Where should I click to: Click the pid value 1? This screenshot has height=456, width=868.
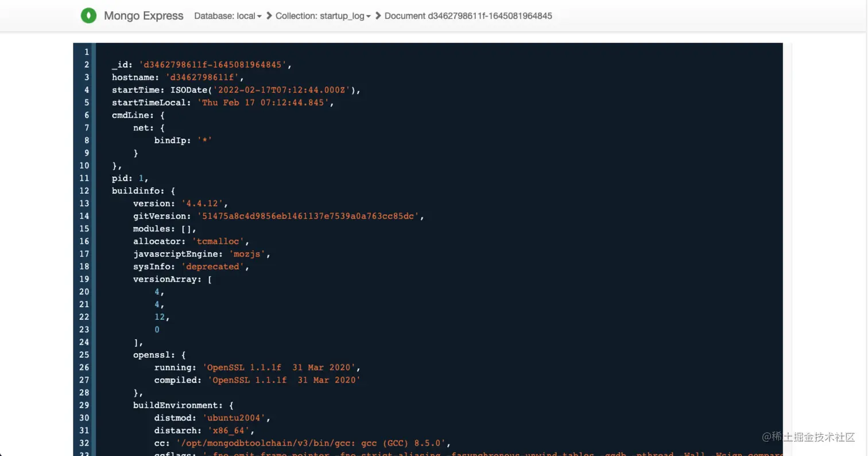[141, 178]
